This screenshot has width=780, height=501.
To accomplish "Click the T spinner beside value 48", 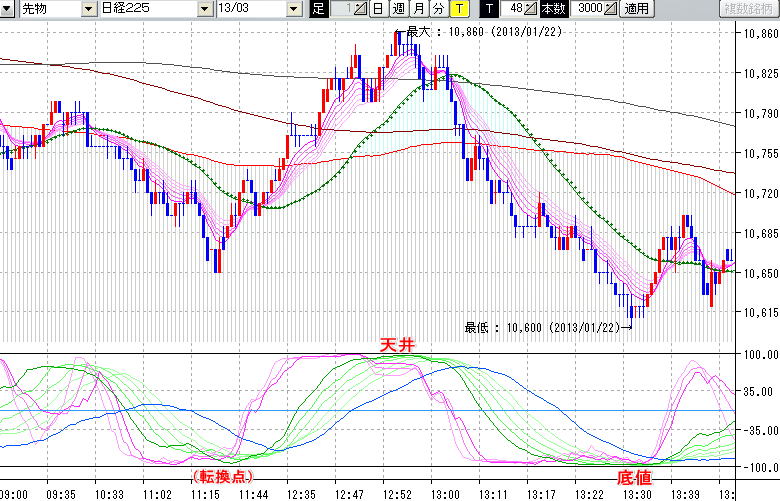I will [531, 9].
